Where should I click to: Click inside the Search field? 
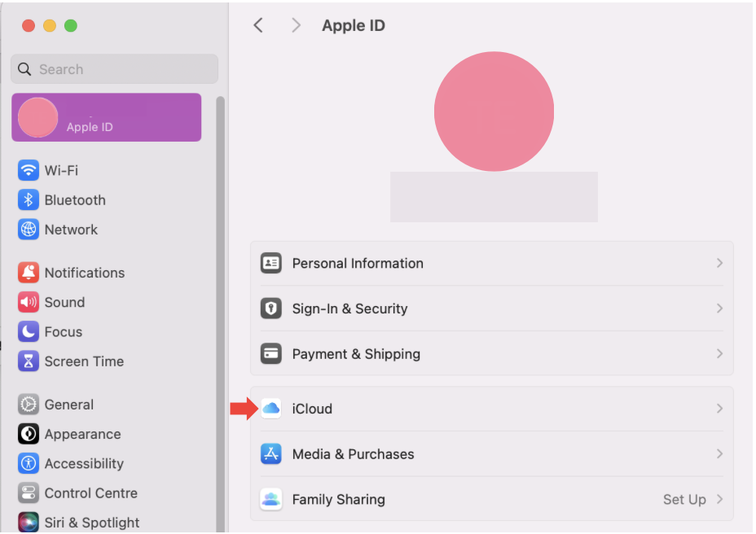[x=113, y=69]
